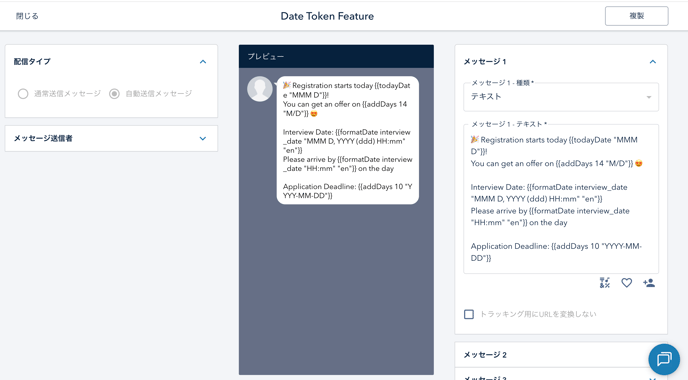Screen dimensions: 688x380
Task: Open the メッセージ 1 種類 dropdown
Action: [x=561, y=97]
